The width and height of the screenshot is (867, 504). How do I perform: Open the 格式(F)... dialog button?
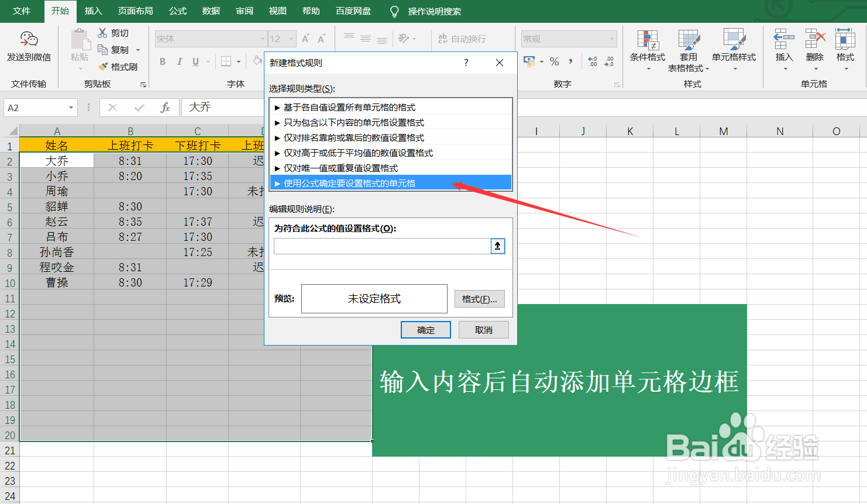pos(479,299)
